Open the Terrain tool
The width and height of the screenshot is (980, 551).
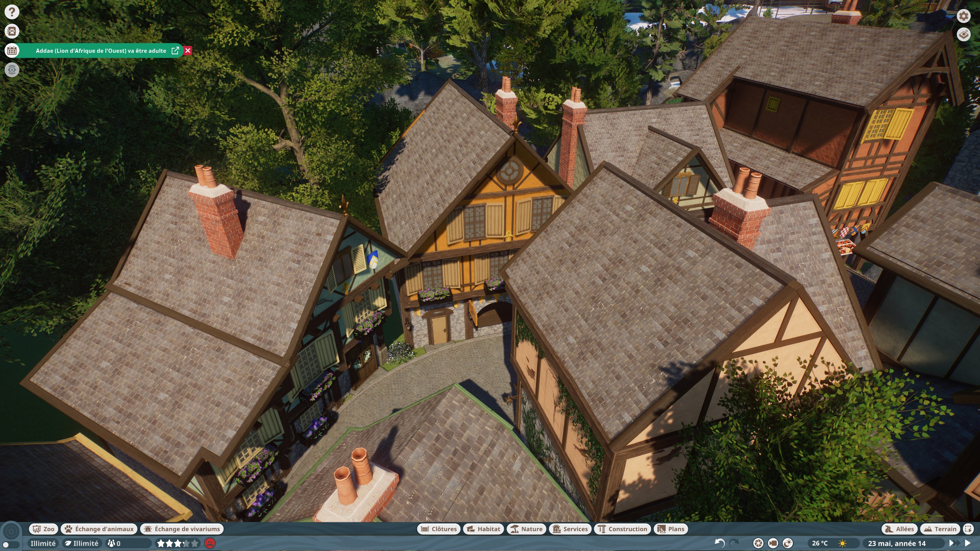pyautogui.click(x=940, y=529)
